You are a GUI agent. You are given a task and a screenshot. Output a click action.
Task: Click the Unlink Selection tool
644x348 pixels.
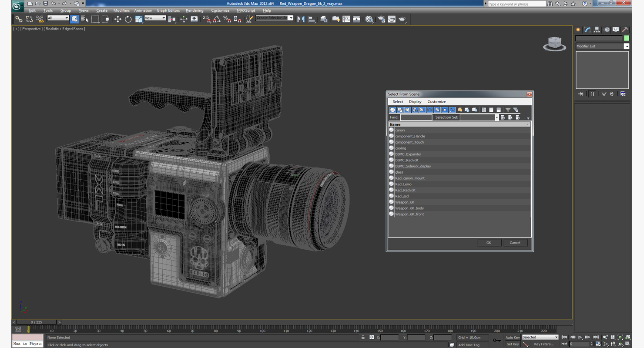tap(29, 19)
